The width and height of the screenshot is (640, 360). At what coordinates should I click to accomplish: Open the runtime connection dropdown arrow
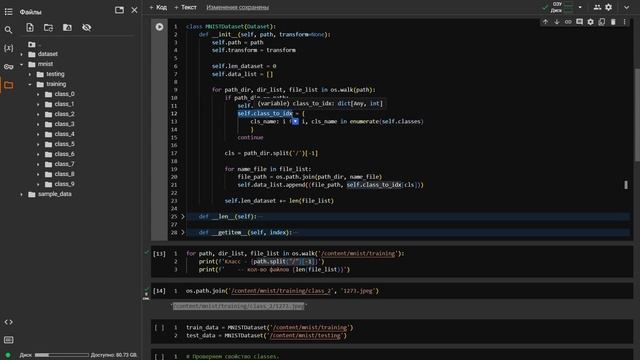tap(580, 7)
